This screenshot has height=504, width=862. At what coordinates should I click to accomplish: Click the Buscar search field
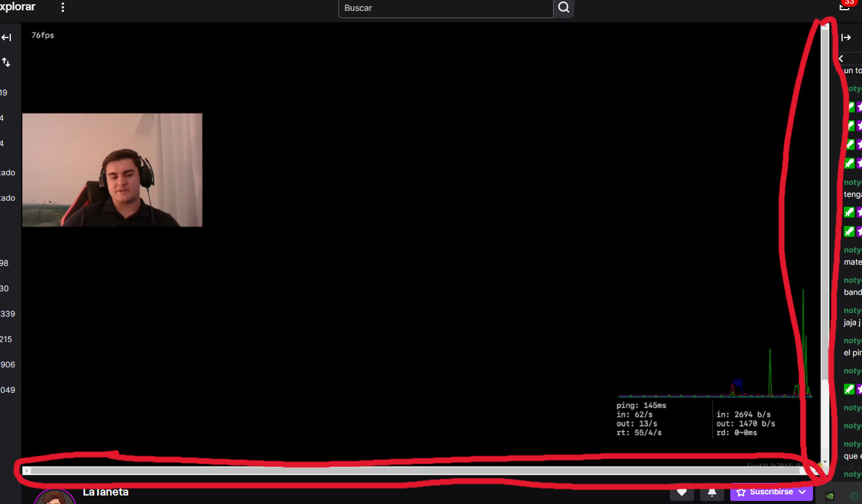coord(446,8)
